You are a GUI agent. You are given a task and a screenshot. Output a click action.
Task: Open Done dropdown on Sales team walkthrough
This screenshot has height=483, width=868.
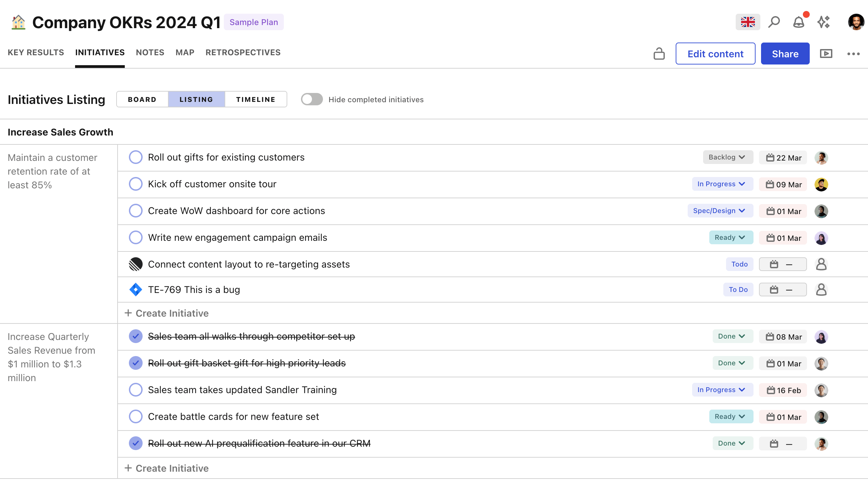[732, 336]
